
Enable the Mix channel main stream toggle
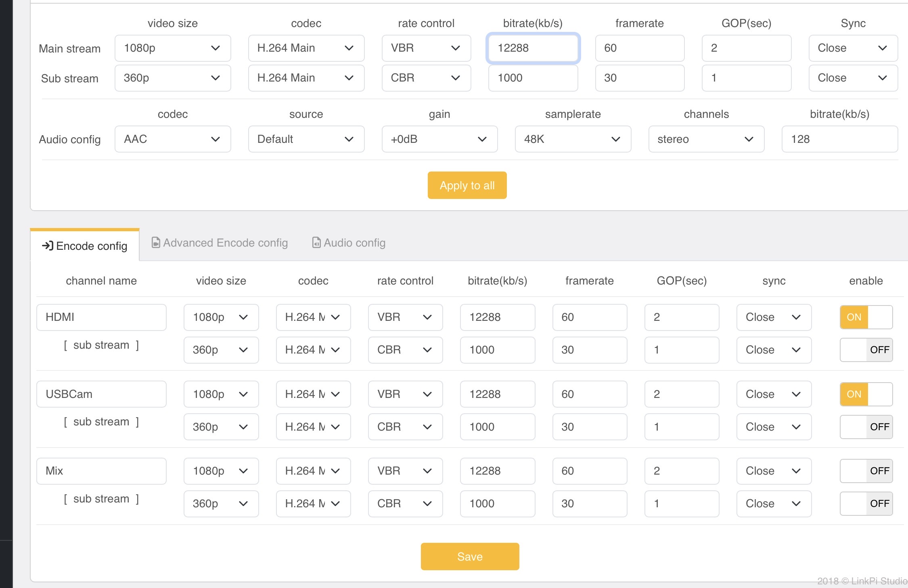coord(866,471)
